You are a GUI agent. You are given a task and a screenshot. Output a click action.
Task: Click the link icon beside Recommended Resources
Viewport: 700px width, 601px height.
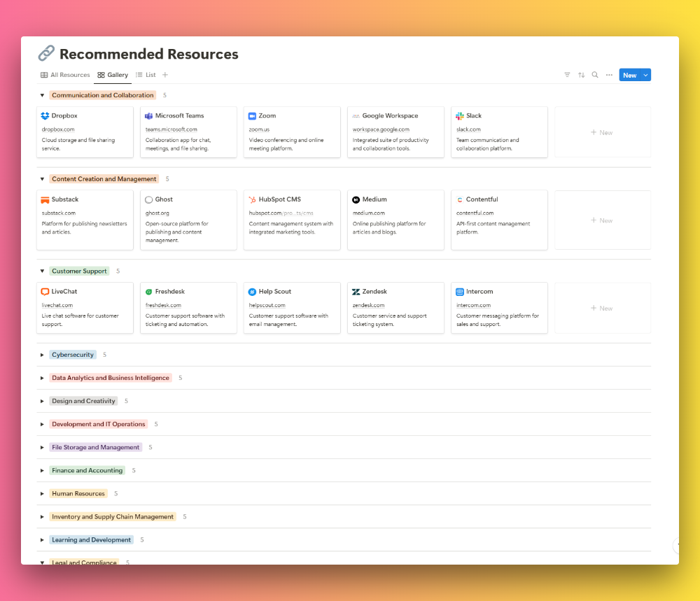click(46, 53)
